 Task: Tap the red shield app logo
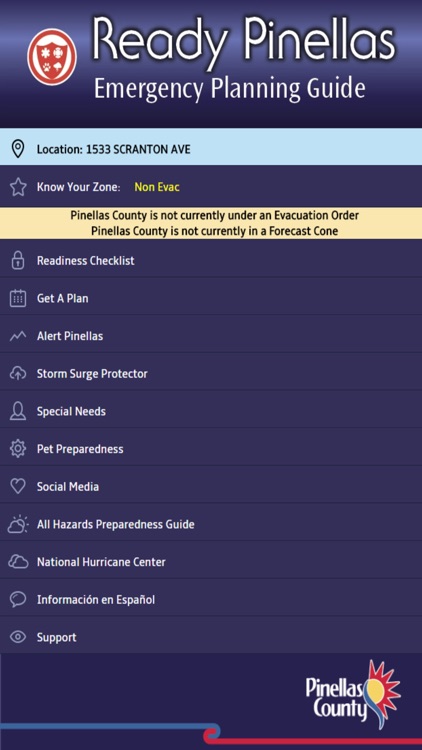(x=52, y=58)
